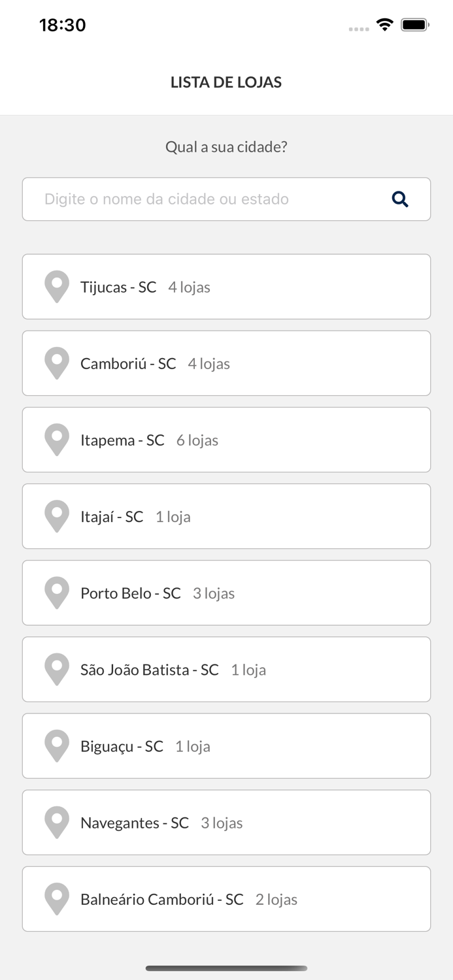Click the location pin beside Camboriú - SC
This screenshot has height=980, width=453.
tap(57, 363)
